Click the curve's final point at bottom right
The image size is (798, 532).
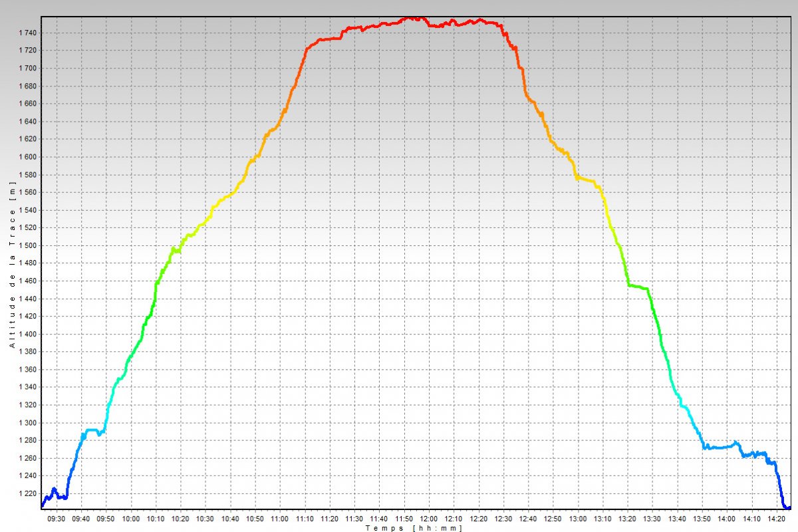pyautogui.click(x=789, y=508)
